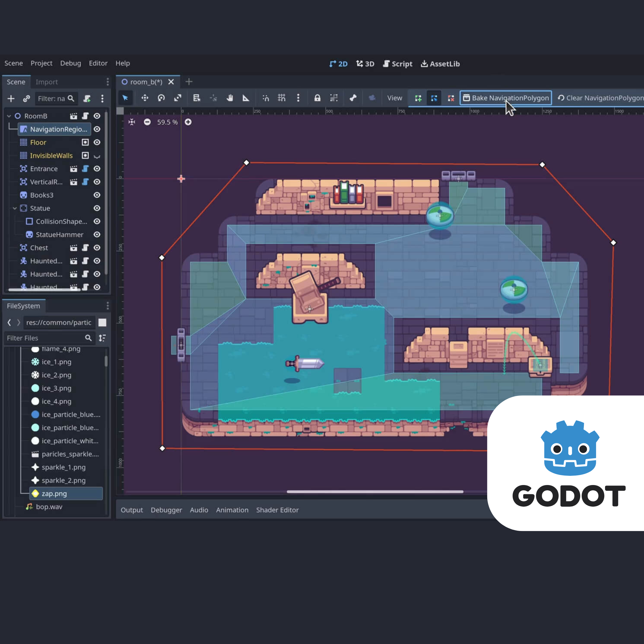Click Clear NavigationPolygon button

coord(600,98)
